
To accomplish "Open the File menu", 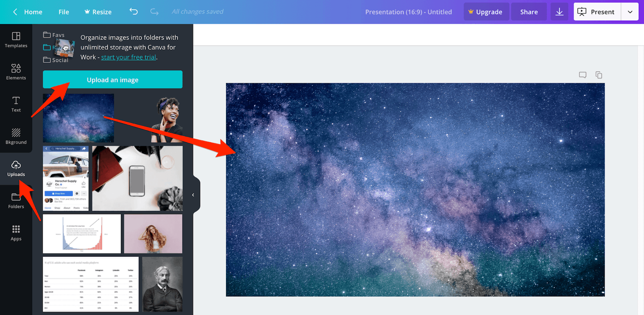I will pos(64,12).
